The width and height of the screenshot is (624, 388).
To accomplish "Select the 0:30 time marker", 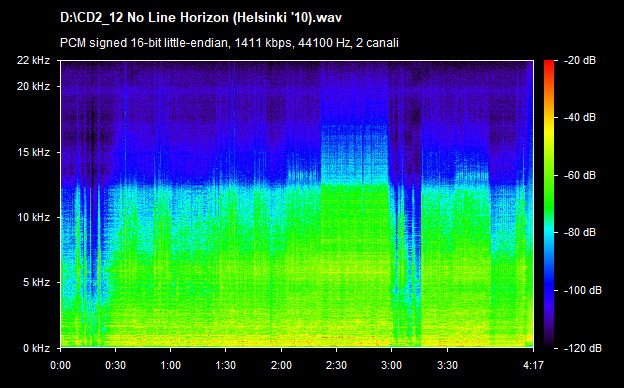I will point(116,365).
